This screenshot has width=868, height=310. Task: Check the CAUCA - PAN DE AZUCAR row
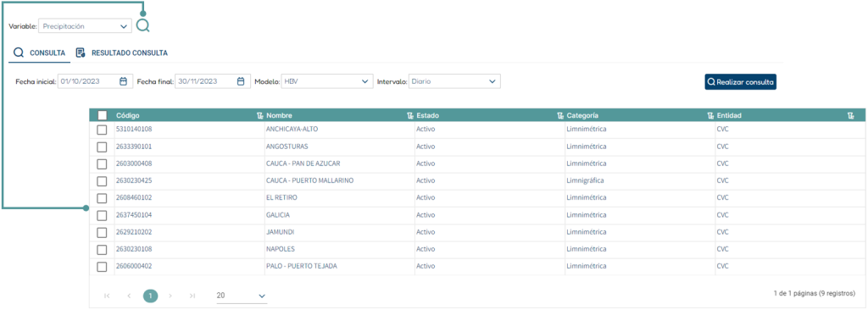coord(102,163)
